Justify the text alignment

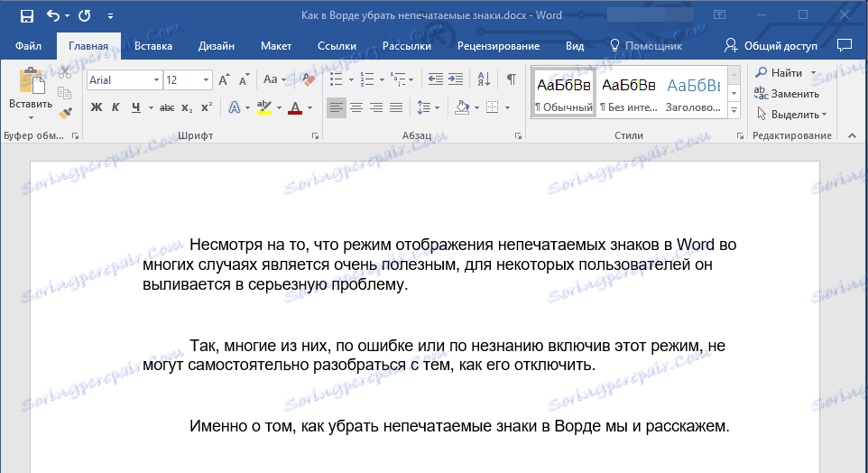[x=396, y=107]
